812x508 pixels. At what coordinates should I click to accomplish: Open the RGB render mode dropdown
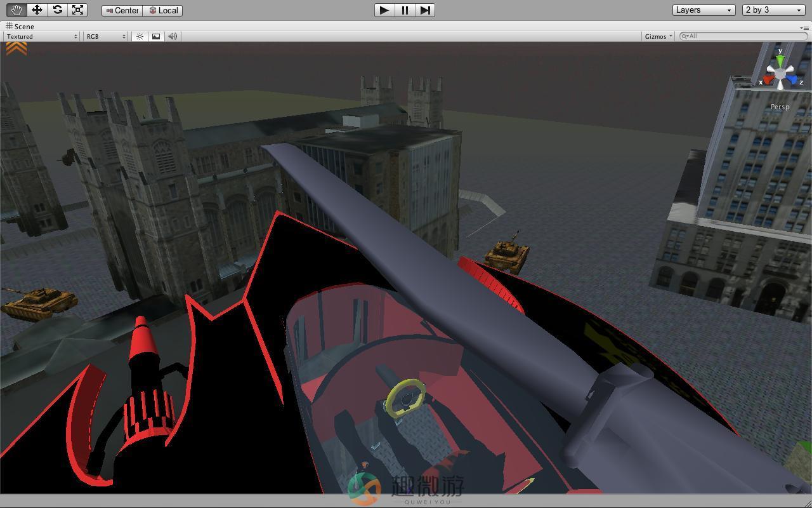click(106, 36)
